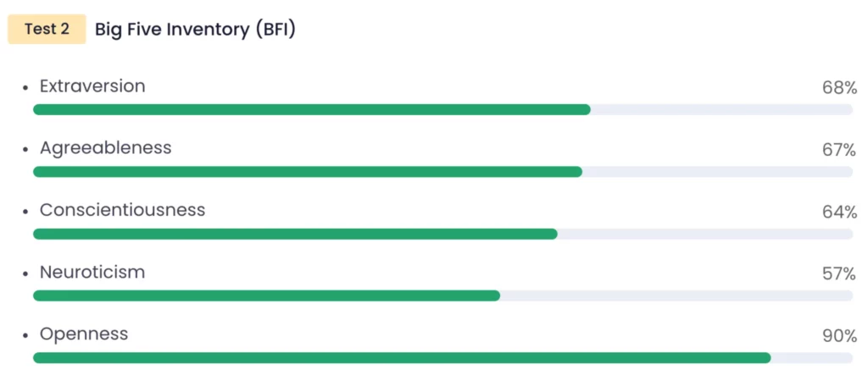The width and height of the screenshot is (868, 392).
Task: Click the 57% Neuroticism score
Action: [839, 274]
